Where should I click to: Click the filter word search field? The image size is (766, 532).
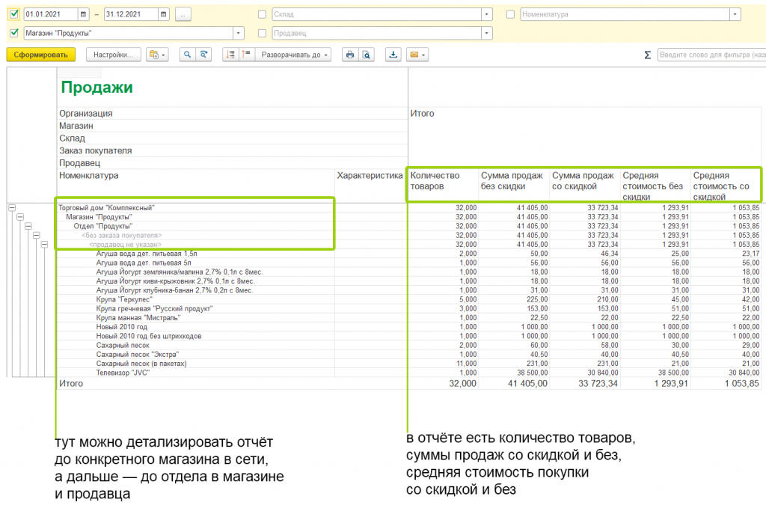pos(711,55)
